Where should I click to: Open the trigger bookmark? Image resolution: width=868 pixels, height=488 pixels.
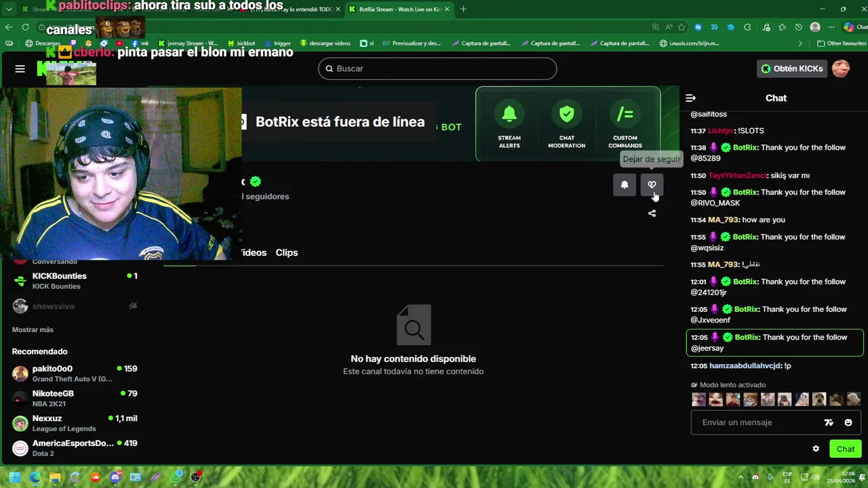(x=277, y=43)
